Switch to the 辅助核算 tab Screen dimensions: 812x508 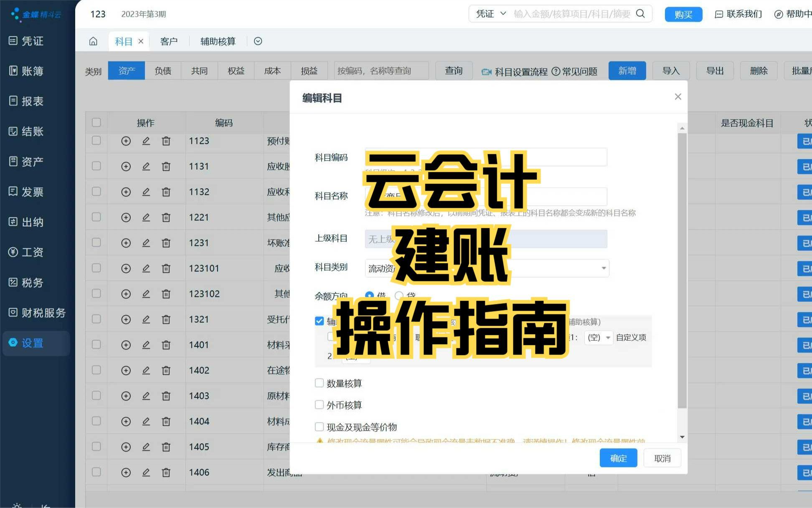tap(218, 41)
